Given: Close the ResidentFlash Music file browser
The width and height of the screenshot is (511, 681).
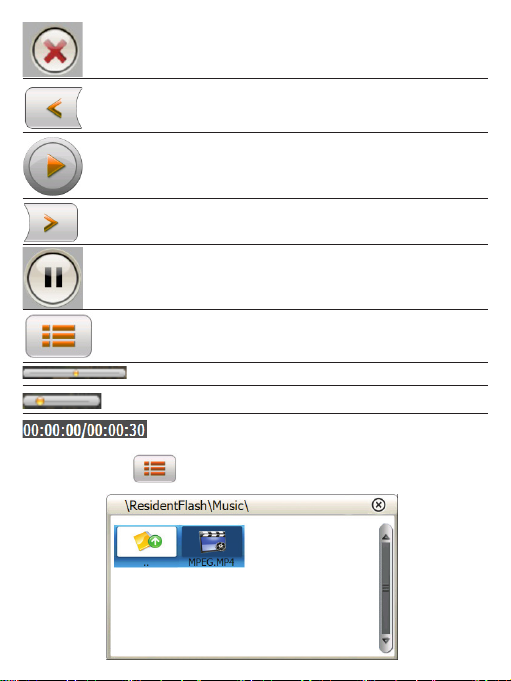Looking at the screenshot, I should pos(378,505).
